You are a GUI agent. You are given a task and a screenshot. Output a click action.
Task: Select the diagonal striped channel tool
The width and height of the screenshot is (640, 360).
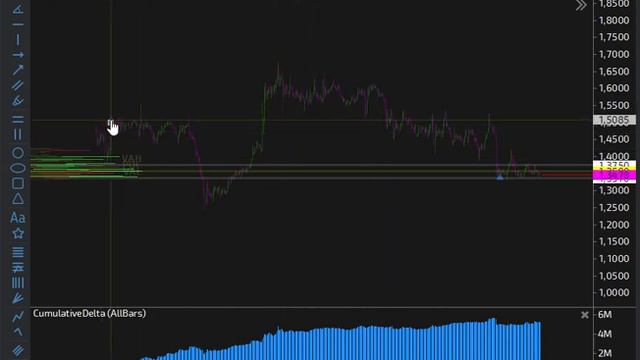coord(18,350)
